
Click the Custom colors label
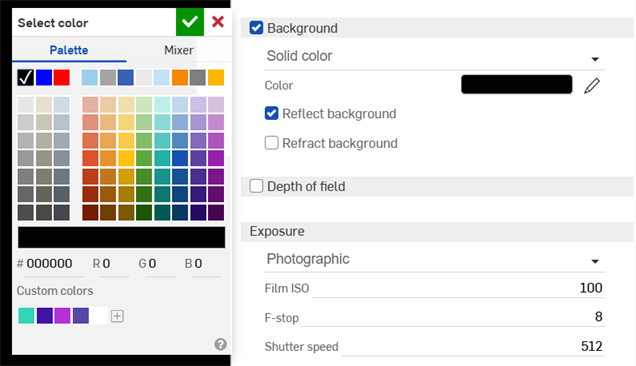tap(55, 291)
